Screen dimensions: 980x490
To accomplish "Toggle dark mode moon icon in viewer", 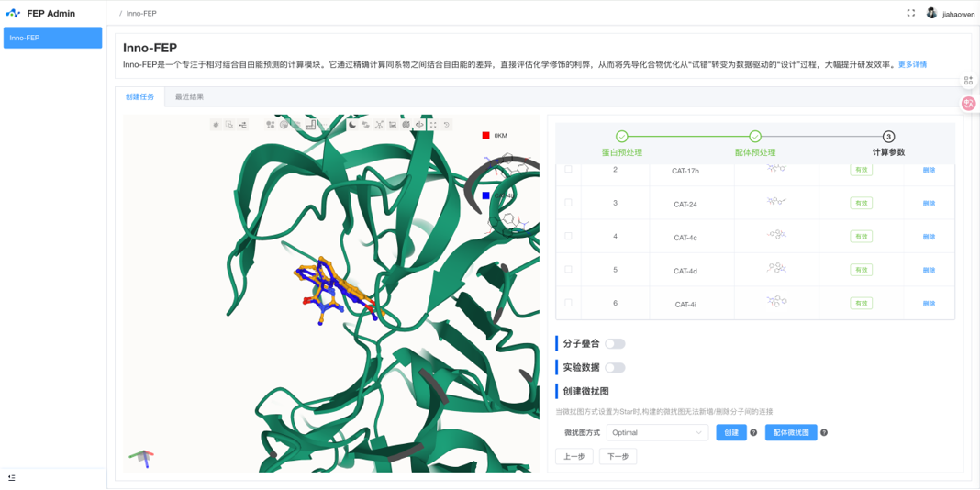I will tap(352, 125).
